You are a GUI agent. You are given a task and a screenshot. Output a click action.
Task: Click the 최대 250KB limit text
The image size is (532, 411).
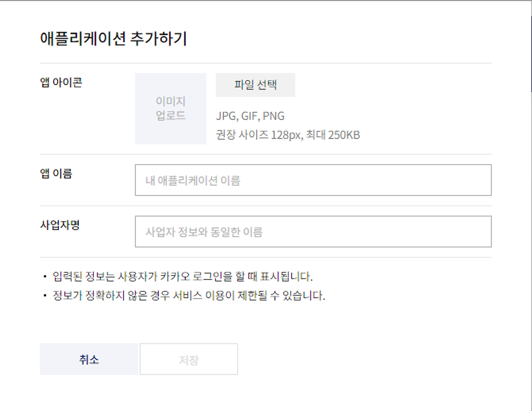333,135
